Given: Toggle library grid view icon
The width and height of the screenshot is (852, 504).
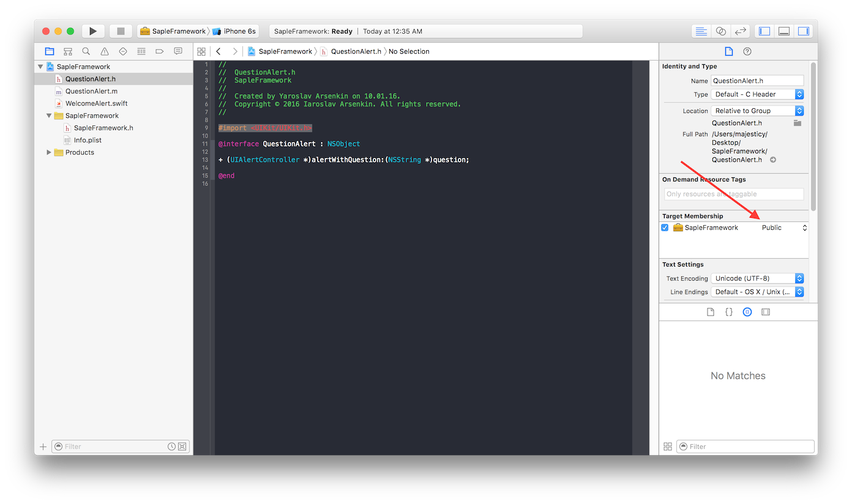Looking at the screenshot, I should tap(668, 447).
